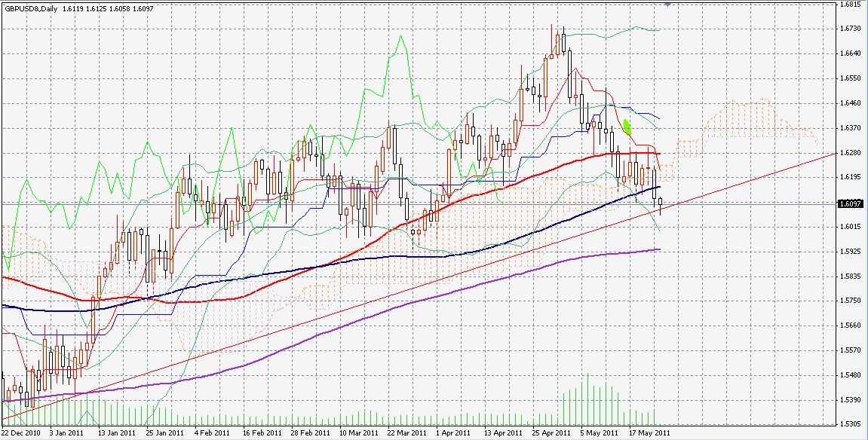This screenshot has width=868, height=440.
Task: Select the red trendline's right endpoint
Action: (x=836, y=153)
